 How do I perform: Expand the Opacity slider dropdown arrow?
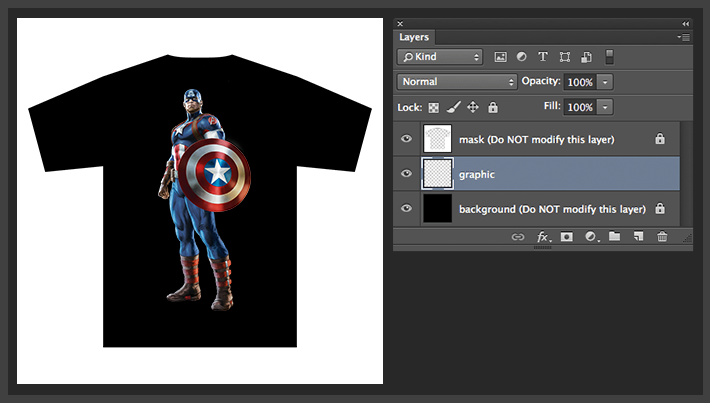(606, 82)
